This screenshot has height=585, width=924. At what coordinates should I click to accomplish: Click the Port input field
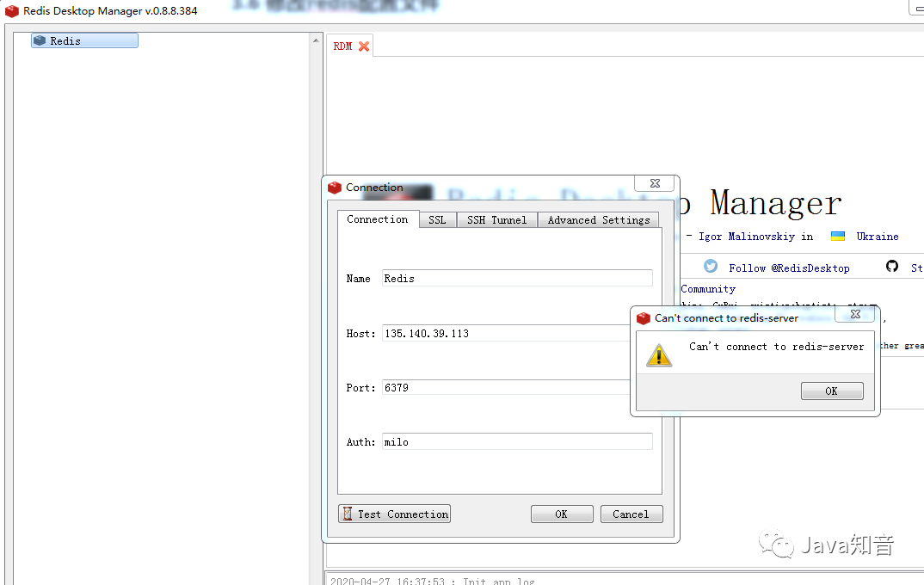506,388
